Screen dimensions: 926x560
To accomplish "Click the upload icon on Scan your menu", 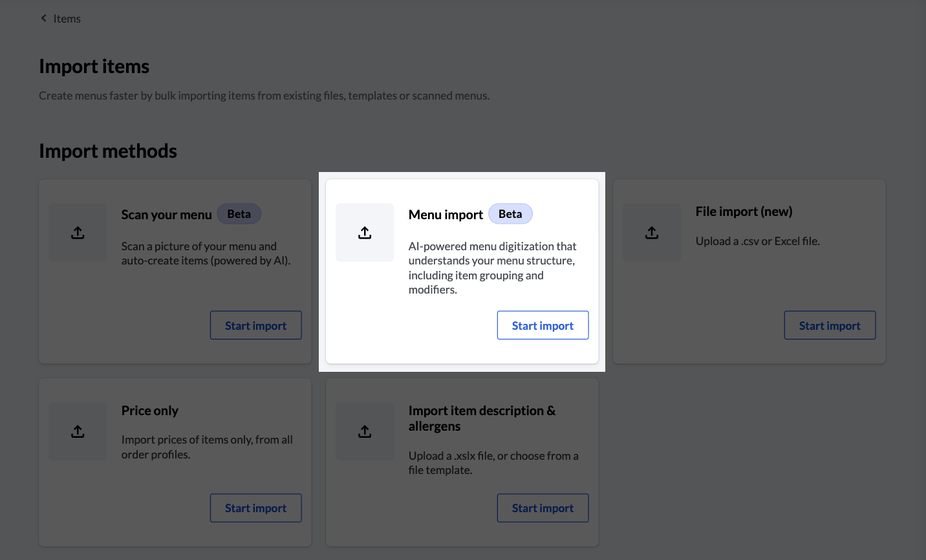I will click(78, 233).
